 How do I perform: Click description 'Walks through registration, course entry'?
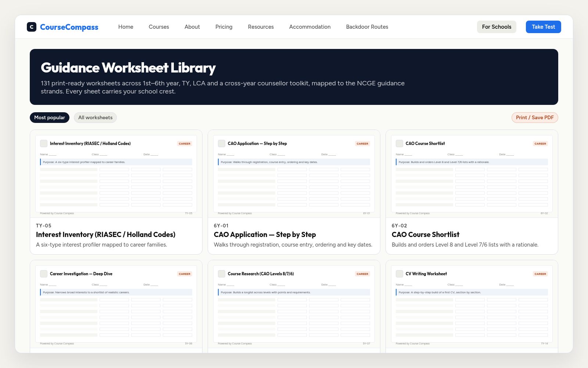point(293,245)
